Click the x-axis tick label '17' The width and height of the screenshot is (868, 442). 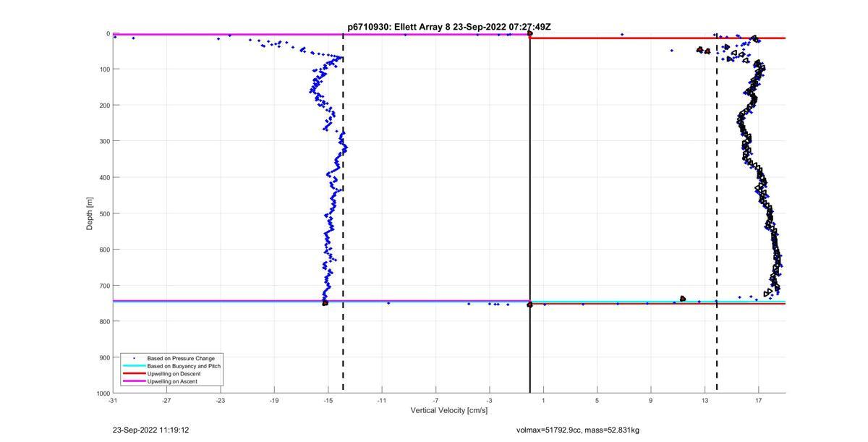(759, 400)
